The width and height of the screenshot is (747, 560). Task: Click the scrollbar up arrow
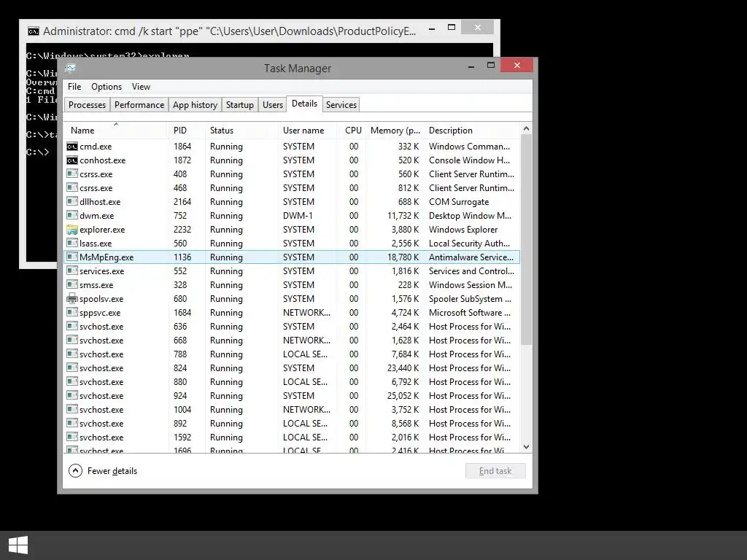tap(527, 128)
